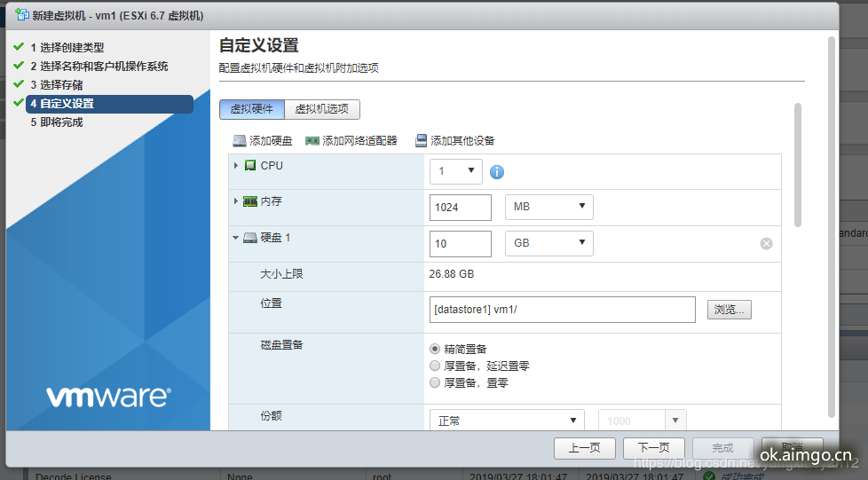868x480 pixels.
Task: Open the memory unit MB dropdown
Action: (x=548, y=207)
